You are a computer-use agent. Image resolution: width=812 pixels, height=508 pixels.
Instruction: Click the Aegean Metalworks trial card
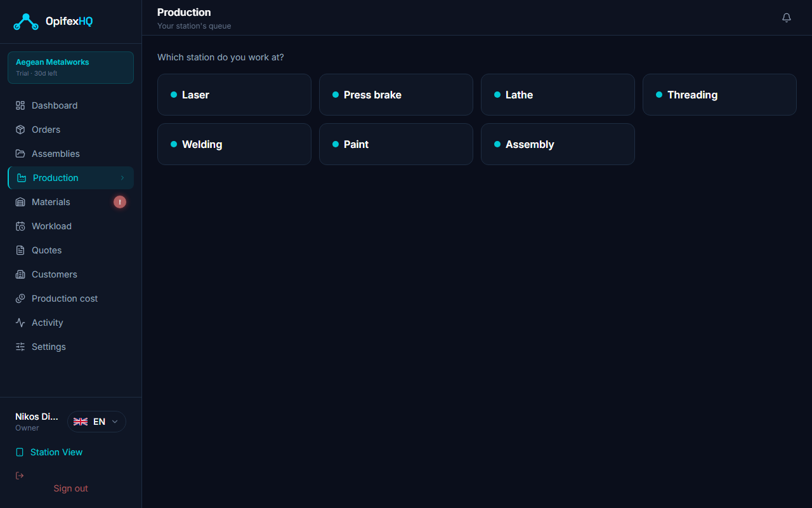point(70,67)
